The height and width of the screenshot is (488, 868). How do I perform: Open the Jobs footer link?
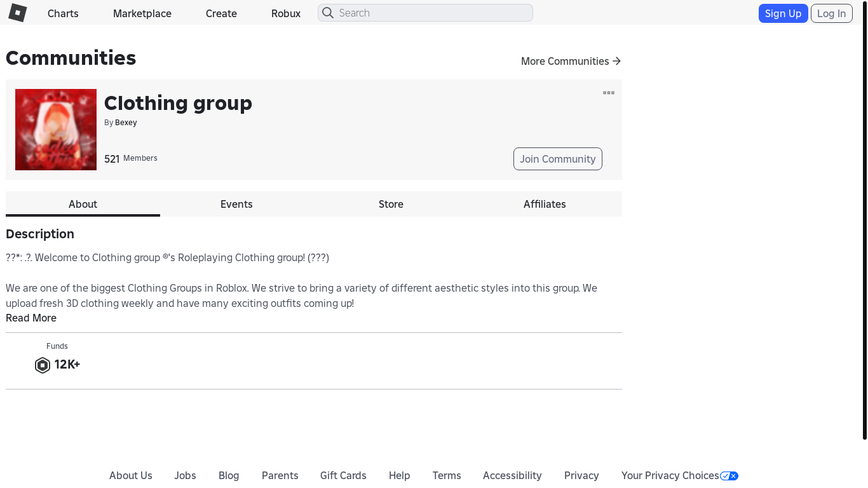coord(186,475)
